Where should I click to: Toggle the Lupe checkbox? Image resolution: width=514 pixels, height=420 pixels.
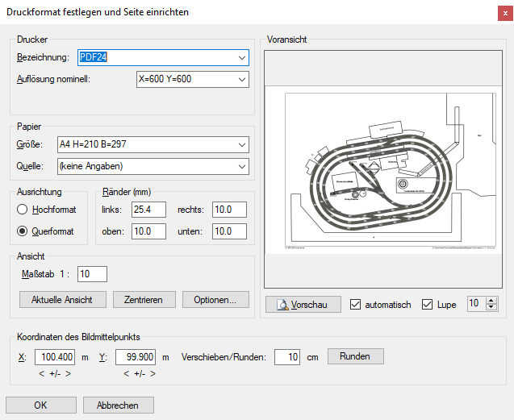[427, 305]
